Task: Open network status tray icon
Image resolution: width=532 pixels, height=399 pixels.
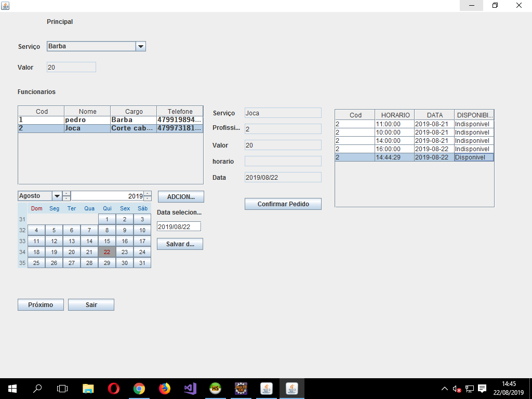Action: (470, 389)
